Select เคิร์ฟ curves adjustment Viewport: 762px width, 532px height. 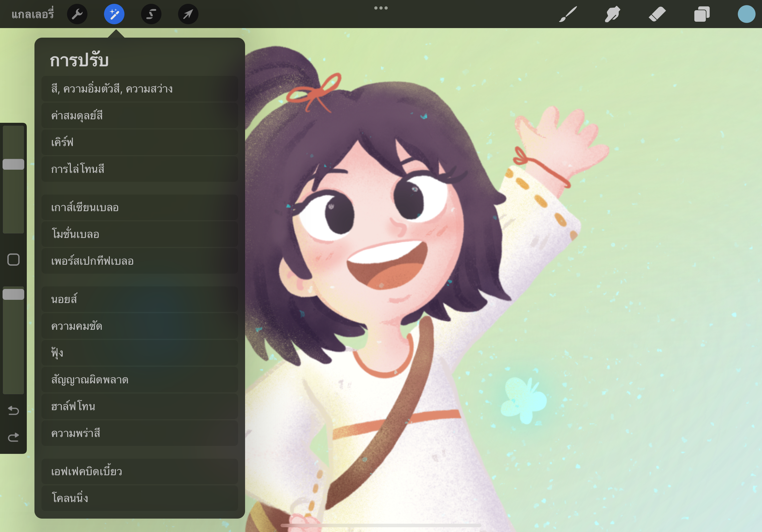pos(139,142)
